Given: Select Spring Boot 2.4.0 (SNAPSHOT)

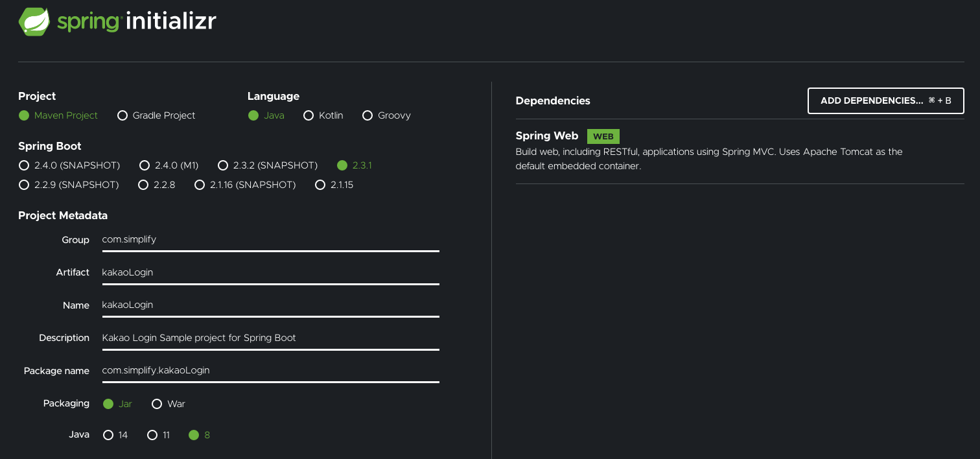Looking at the screenshot, I should 24,165.
